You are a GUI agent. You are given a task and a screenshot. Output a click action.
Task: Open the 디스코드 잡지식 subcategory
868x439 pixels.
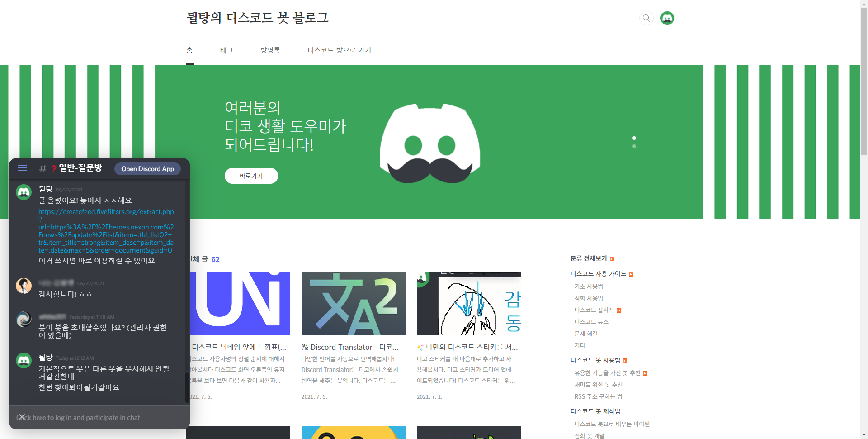[x=594, y=310]
